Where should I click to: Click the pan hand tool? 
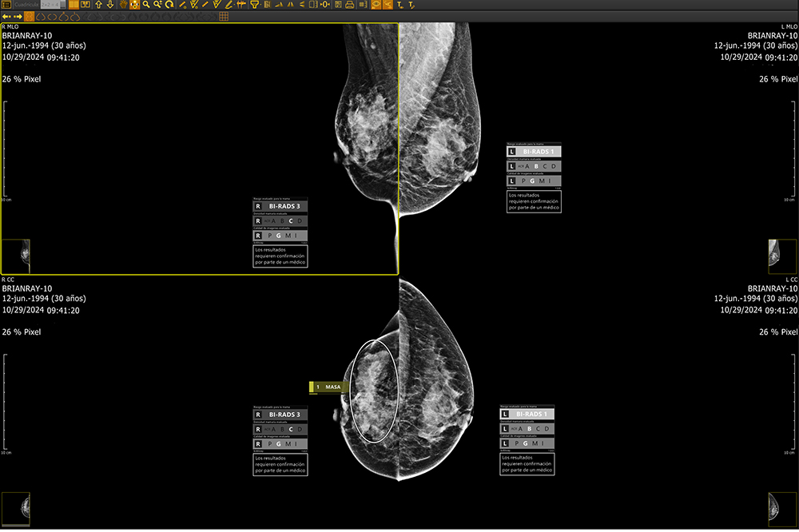pos(123,5)
